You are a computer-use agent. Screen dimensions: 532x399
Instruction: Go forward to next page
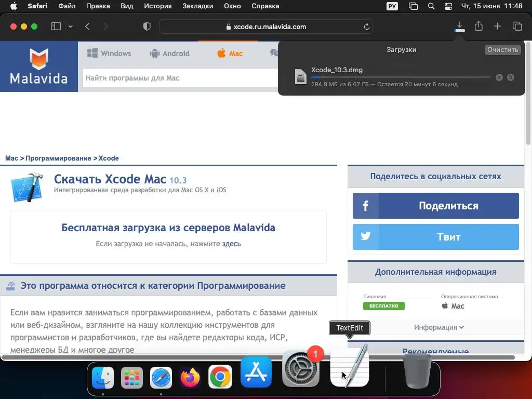(105, 26)
